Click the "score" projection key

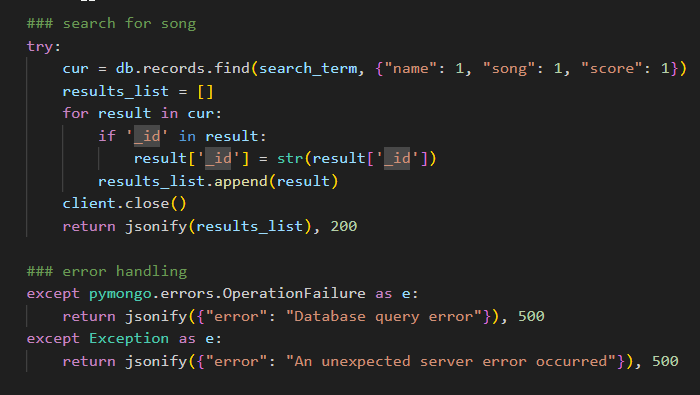click(611, 68)
